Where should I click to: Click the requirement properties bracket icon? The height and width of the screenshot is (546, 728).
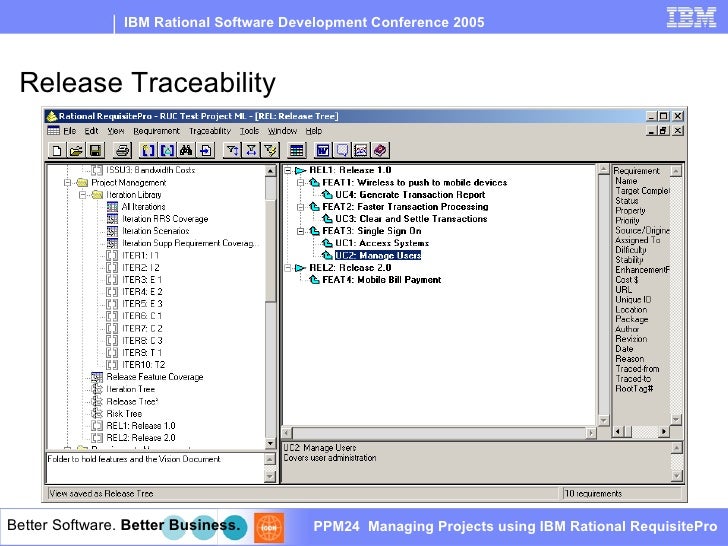coord(167,150)
